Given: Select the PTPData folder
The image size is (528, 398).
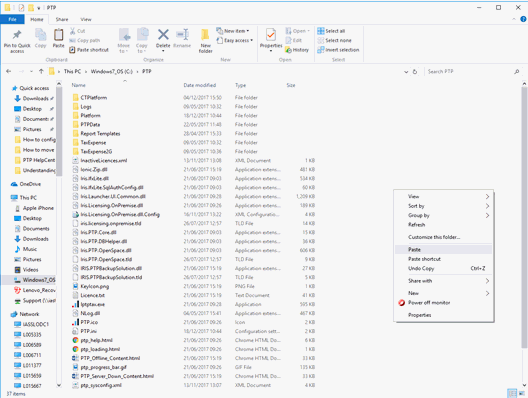Looking at the screenshot, I should pos(90,125).
